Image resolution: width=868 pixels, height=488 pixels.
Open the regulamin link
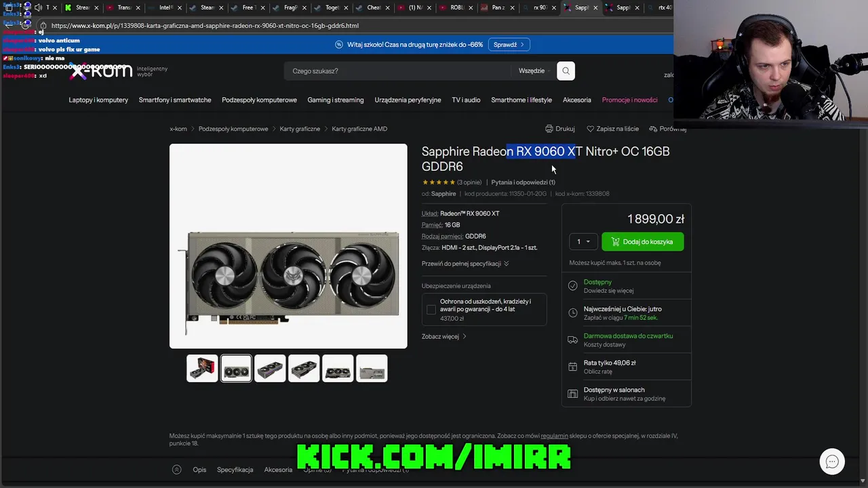555,436
